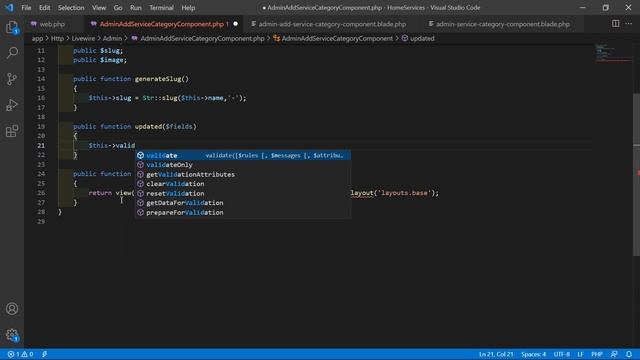The image size is (640, 360).
Task: Click 'app' in breadcrumb
Action: click(37, 38)
